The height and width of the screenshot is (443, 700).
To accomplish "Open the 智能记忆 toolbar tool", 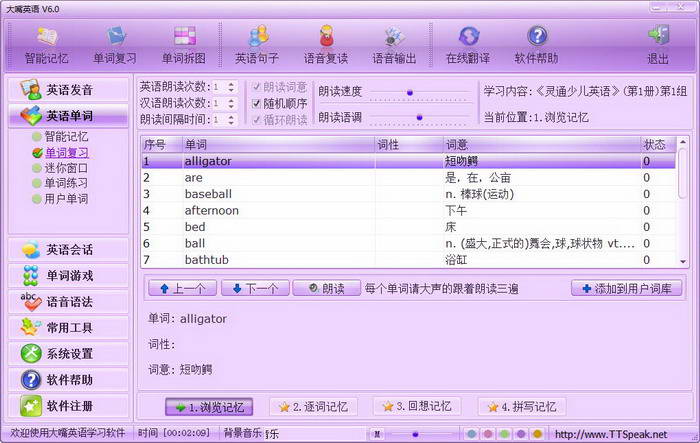I will pyautogui.click(x=47, y=45).
